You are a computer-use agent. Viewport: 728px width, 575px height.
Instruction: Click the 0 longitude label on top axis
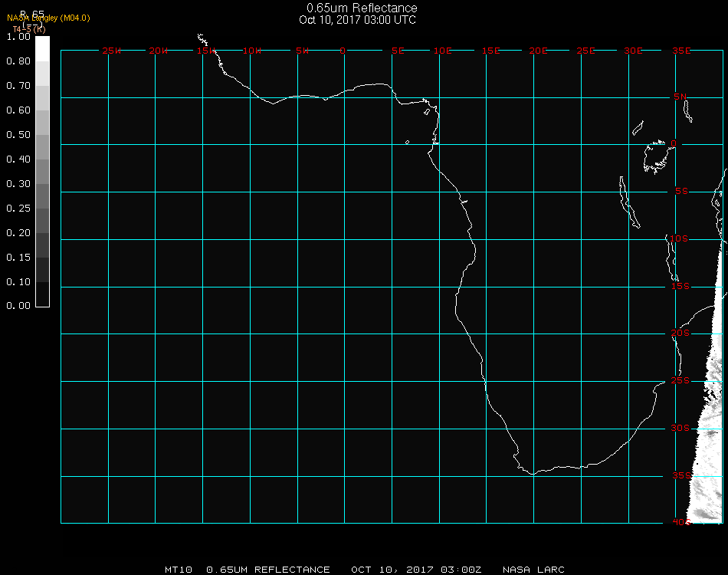(343, 51)
